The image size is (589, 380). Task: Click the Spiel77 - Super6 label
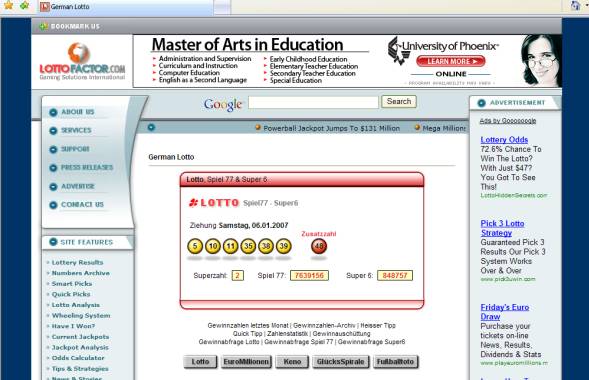270,203
